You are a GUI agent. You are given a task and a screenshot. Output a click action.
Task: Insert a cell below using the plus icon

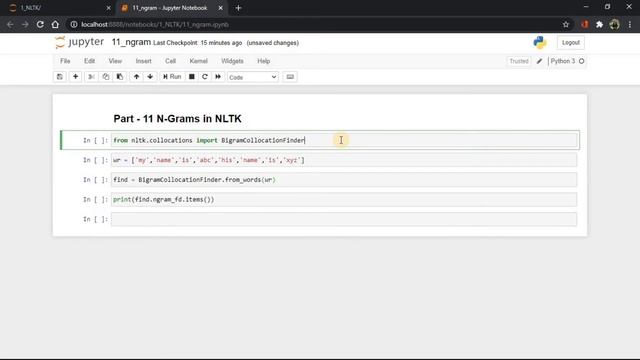tap(76, 77)
